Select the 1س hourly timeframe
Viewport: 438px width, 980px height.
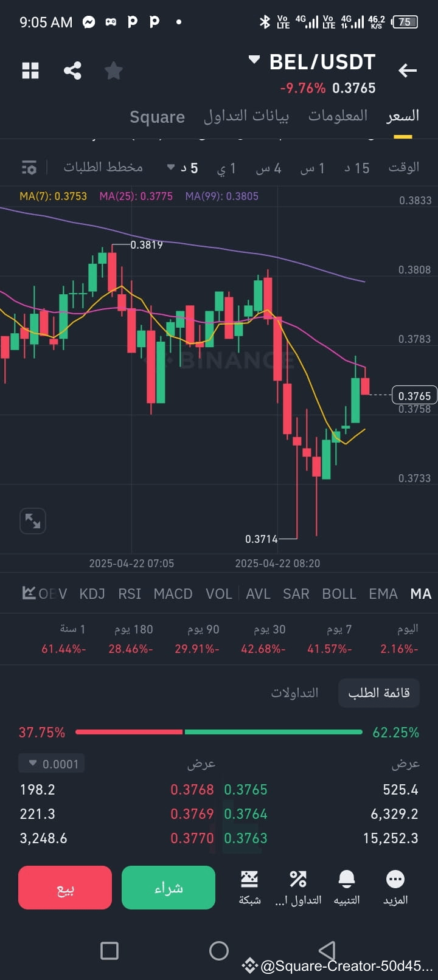click(x=312, y=168)
